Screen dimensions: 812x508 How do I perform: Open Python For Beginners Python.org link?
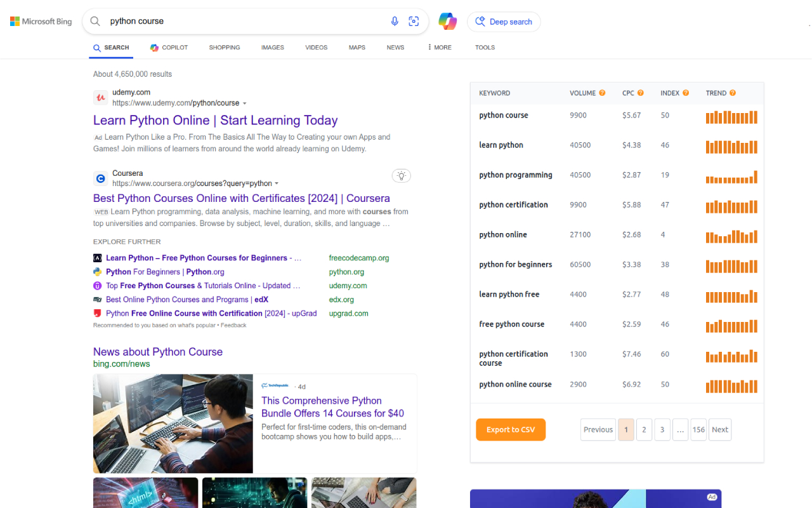(165, 272)
